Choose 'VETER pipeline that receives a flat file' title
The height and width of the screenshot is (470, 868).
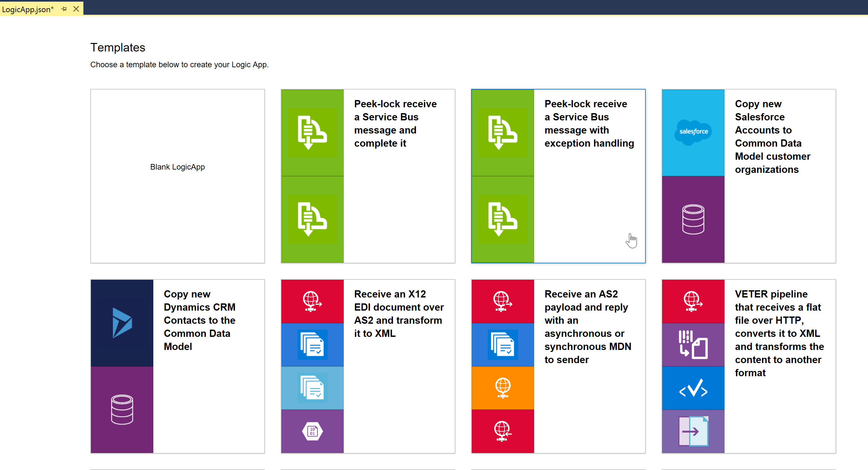click(779, 333)
